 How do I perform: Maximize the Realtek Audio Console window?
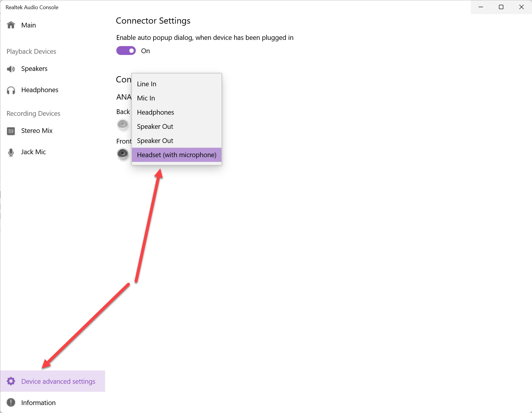[x=501, y=7]
